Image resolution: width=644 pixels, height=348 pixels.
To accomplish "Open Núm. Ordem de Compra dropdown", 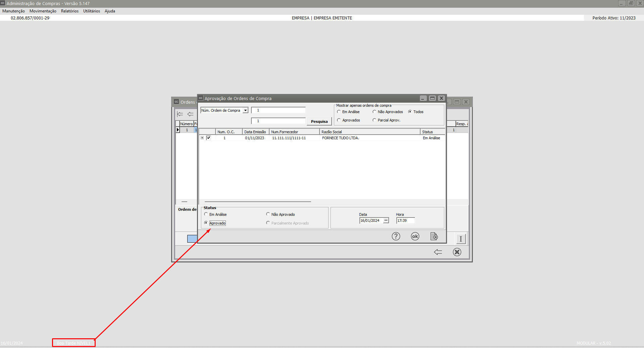I will click(x=245, y=110).
